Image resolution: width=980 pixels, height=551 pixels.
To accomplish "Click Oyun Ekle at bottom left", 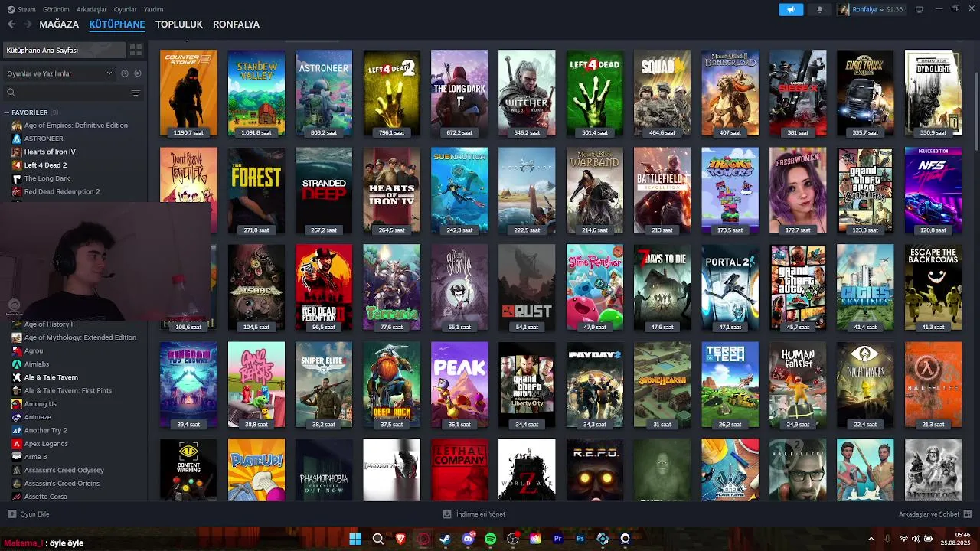I will point(29,514).
